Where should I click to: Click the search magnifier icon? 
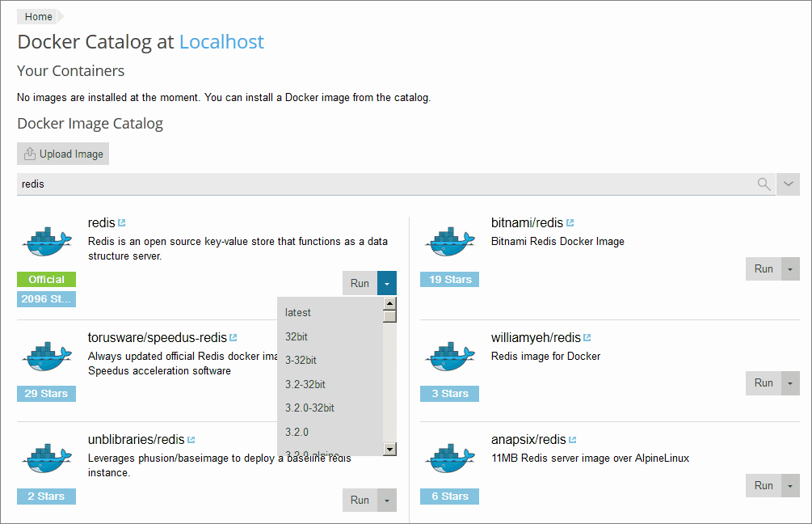pos(764,184)
